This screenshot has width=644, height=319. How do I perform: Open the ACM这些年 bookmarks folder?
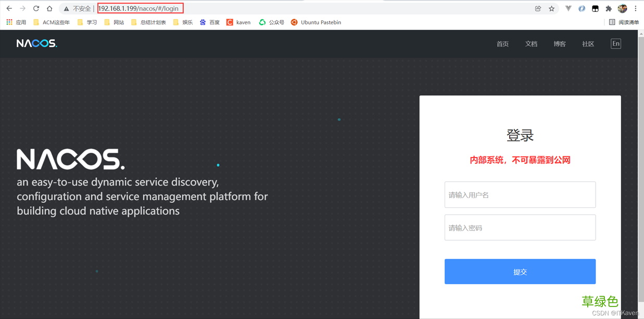click(x=50, y=22)
